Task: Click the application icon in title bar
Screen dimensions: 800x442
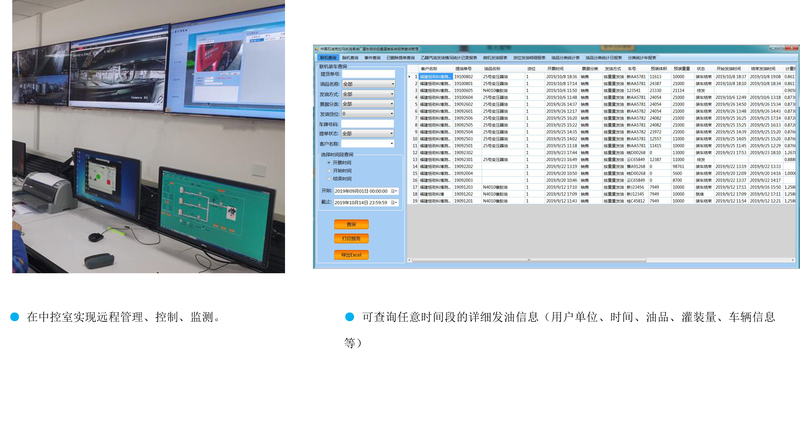Action: pos(316,50)
